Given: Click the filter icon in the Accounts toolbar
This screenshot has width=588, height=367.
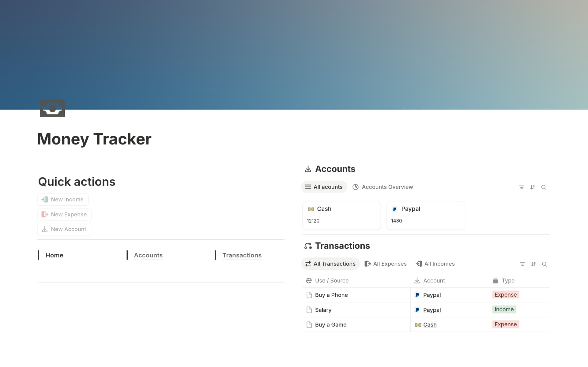Looking at the screenshot, I should pos(522,187).
